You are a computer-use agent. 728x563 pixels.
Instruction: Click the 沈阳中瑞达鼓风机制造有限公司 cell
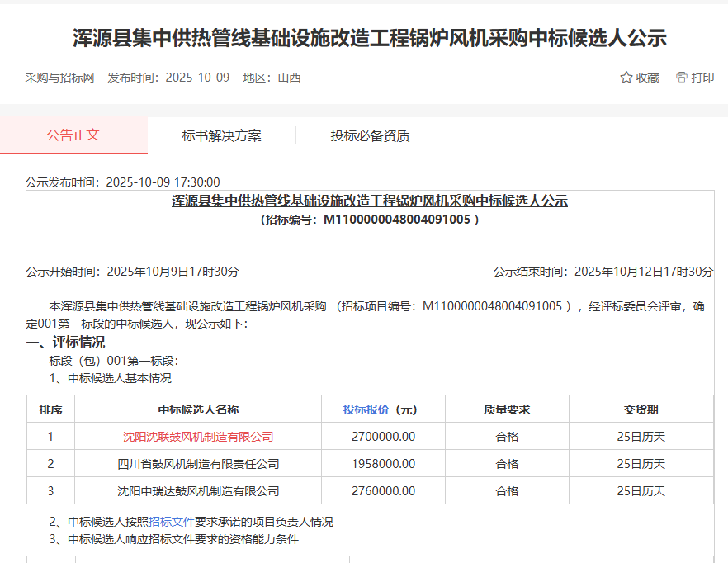[198, 491]
